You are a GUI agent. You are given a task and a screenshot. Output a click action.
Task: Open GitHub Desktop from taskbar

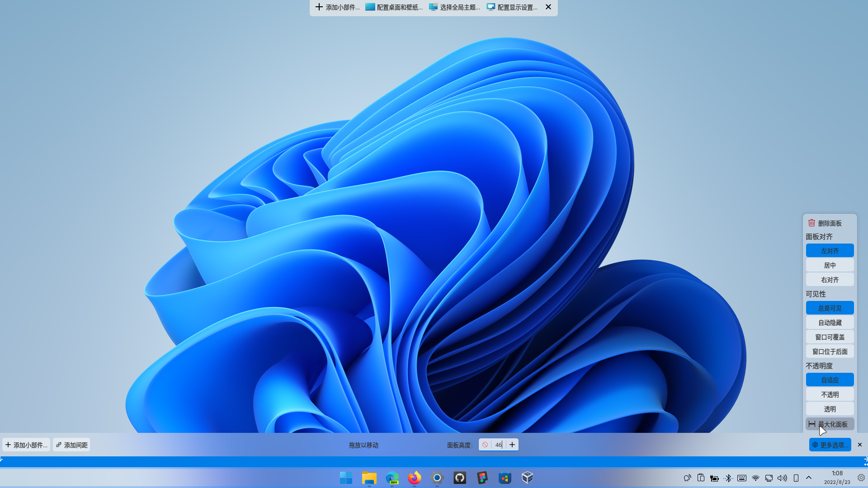pos(460,478)
